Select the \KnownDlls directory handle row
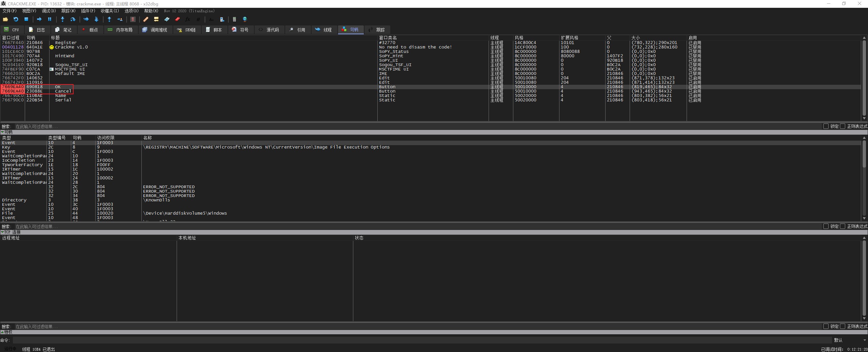The image size is (868, 352). [x=431, y=200]
